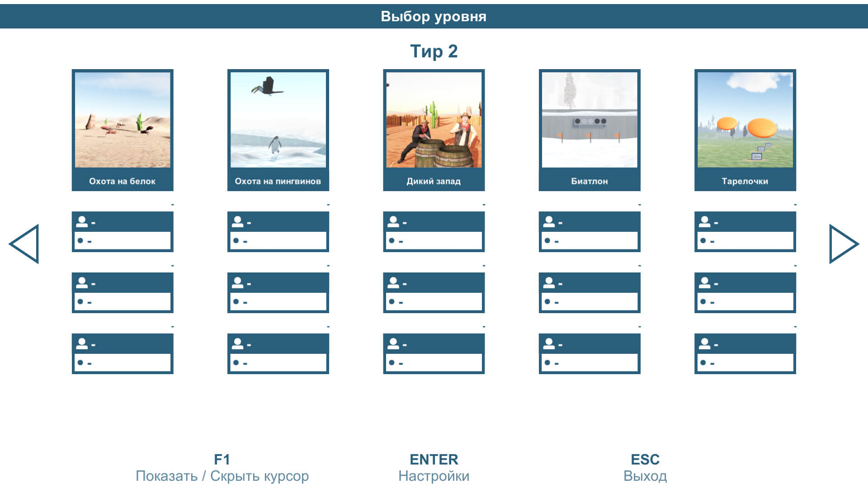Select the Дикий запад level
This screenshot has height=488, width=868.
tap(434, 129)
